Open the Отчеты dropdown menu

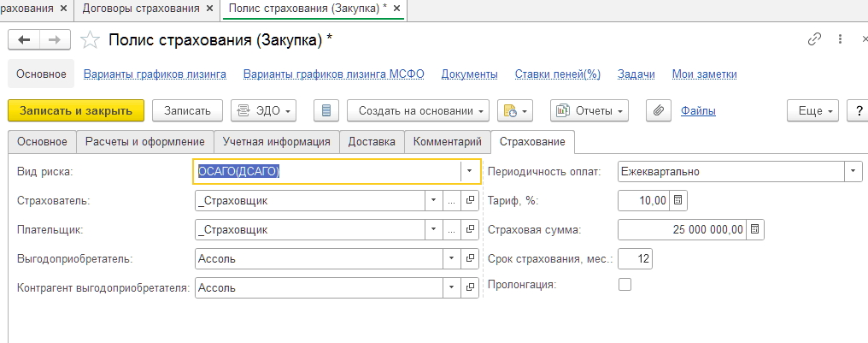(589, 110)
